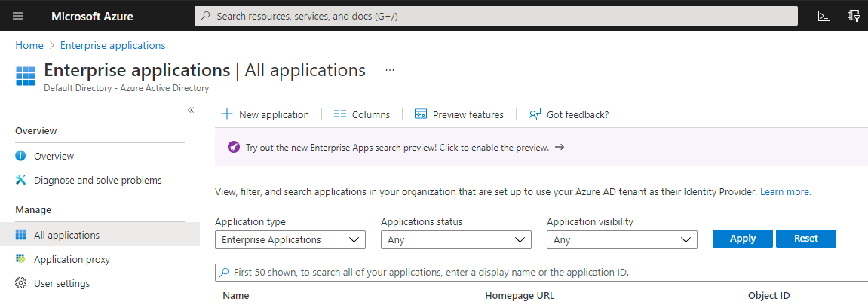868x305 pixels.
Task: Reset the application filters
Action: 806,239
